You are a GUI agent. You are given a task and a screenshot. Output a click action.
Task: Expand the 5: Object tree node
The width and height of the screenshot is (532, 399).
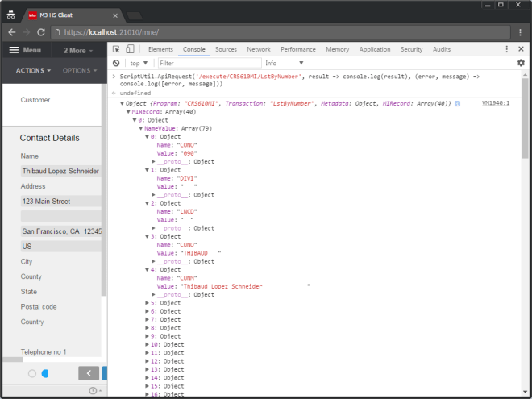(x=148, y=303)
